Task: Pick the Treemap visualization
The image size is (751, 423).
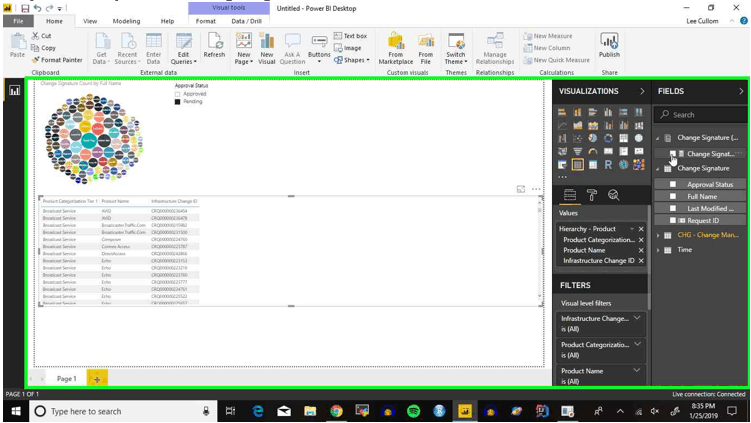Action: (624, 138)
